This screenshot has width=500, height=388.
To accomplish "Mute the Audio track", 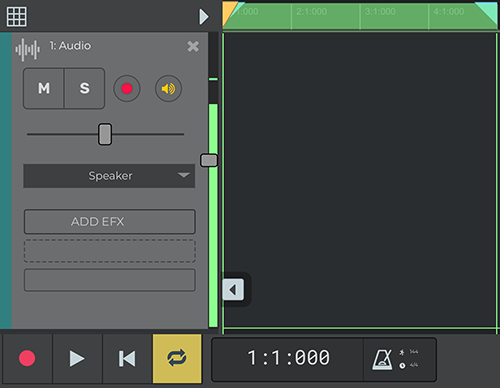I will click(44, 88).
